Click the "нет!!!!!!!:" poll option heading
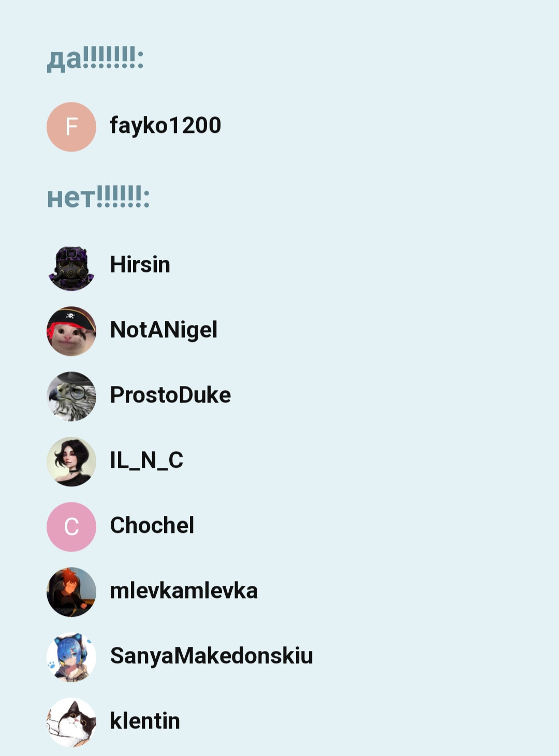The image size is (559, 756). 98,197
